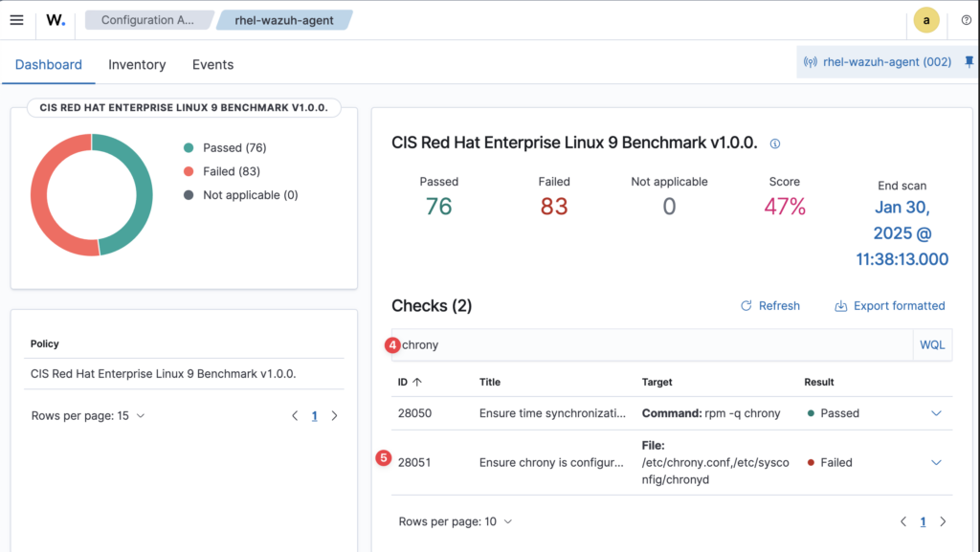Expand check 28050 details
Image resolution: width=980 pixels, height=552 pixels.
(x=936, y=413)
